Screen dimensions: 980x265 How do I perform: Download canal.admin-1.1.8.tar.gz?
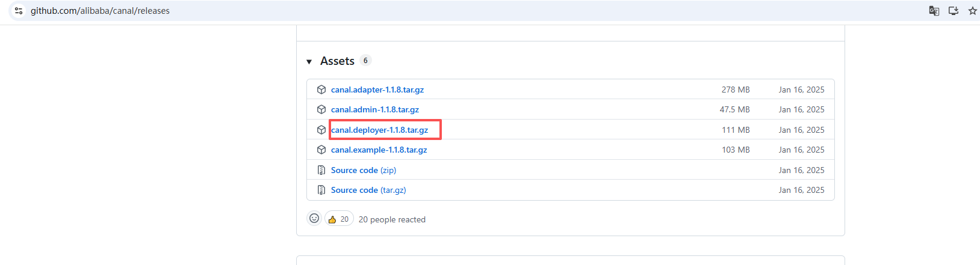375,109
